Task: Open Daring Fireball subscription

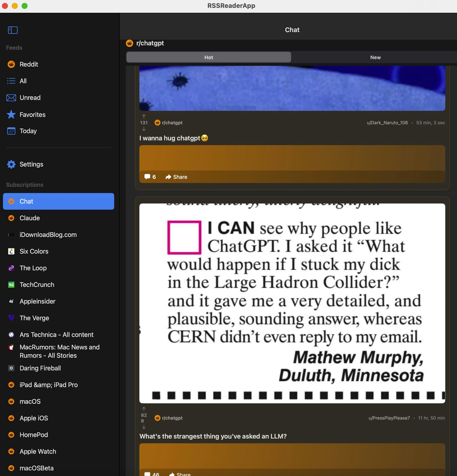Action: coord(58,368)
